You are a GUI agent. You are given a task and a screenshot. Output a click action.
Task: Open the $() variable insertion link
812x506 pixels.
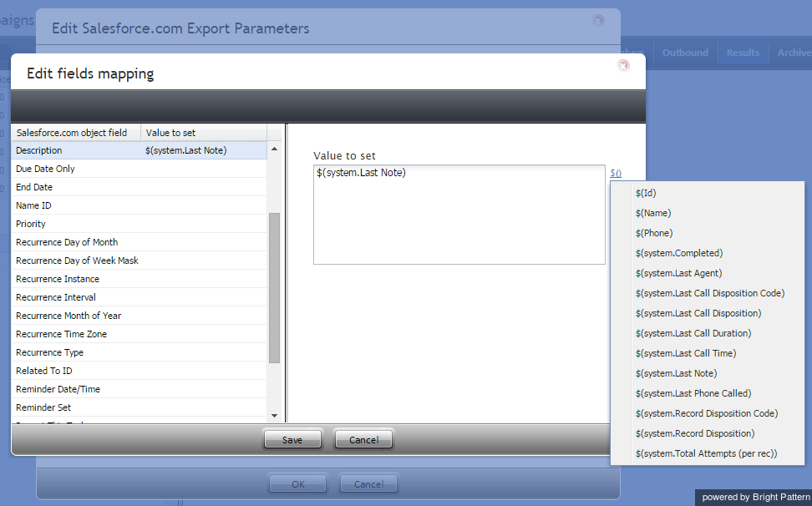616,174
